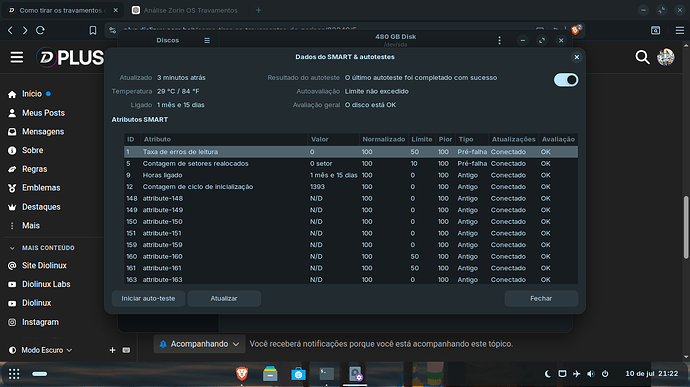This screenshot has width=690, height=387.
Task: Go to Início in the sidebar
Action: point(32,94)
